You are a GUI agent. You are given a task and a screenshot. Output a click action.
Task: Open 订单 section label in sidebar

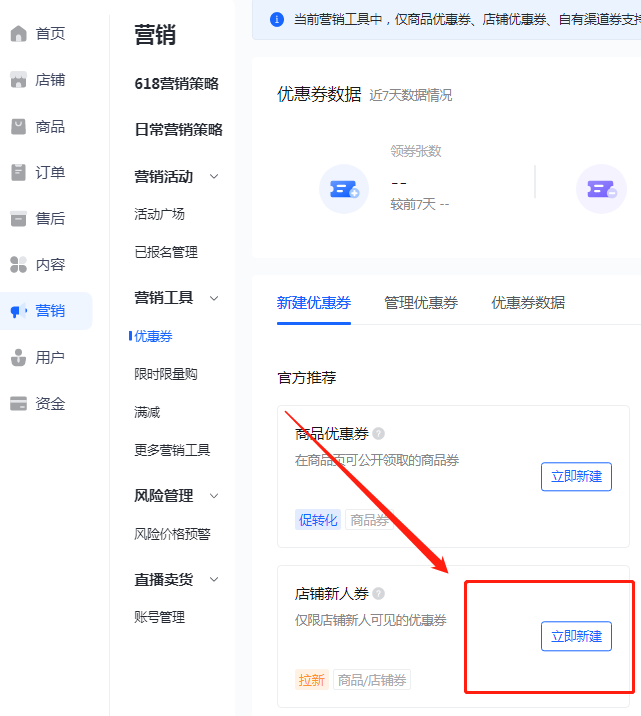[x=50, y=173]
